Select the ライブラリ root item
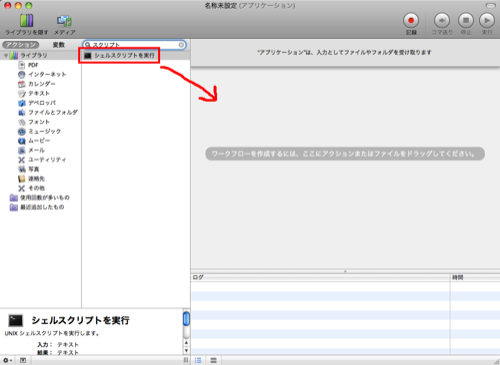The width and height of the screenshot is (500, 365). point(34,55)
